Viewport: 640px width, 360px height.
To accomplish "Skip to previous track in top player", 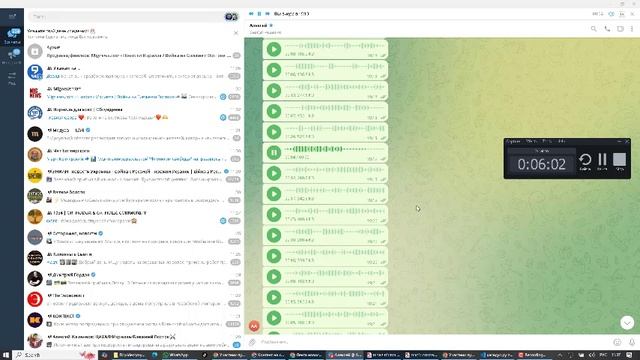I will click(251, 14).
